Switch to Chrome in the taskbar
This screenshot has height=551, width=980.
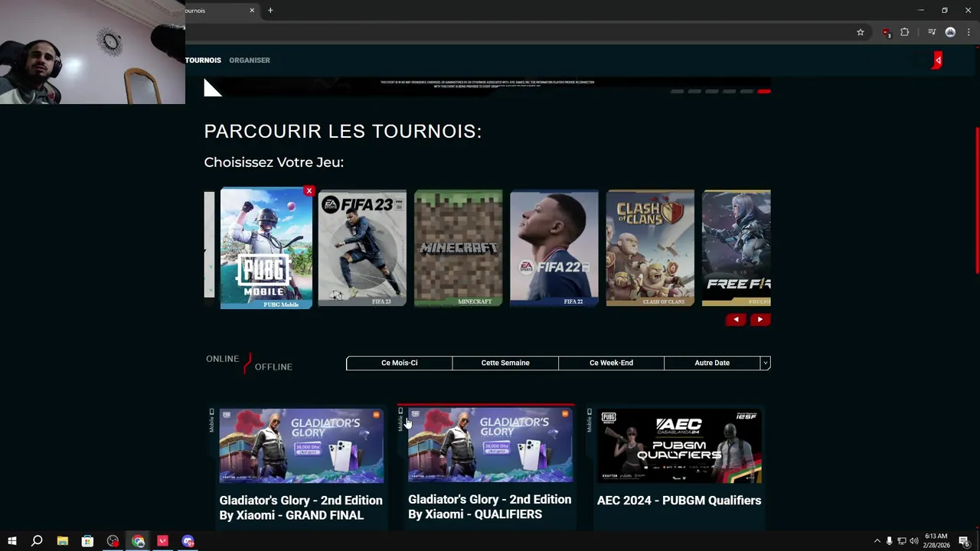coord(138,541)
